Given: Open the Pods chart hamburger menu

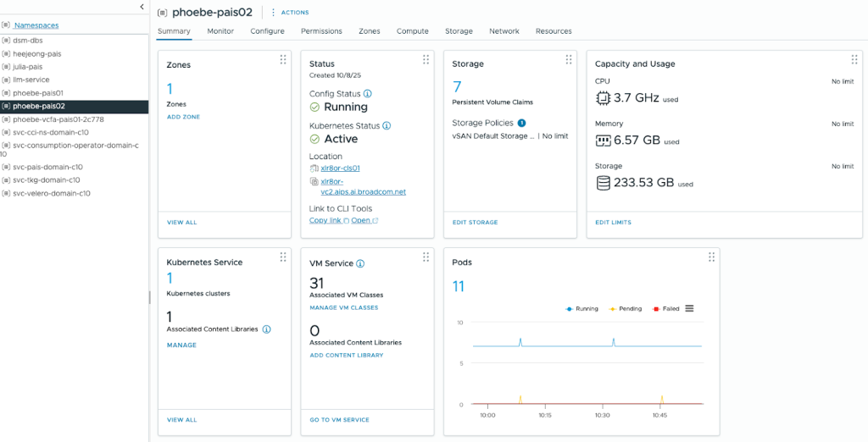Looking at the screenshot, I should click(x=689, y=308).
